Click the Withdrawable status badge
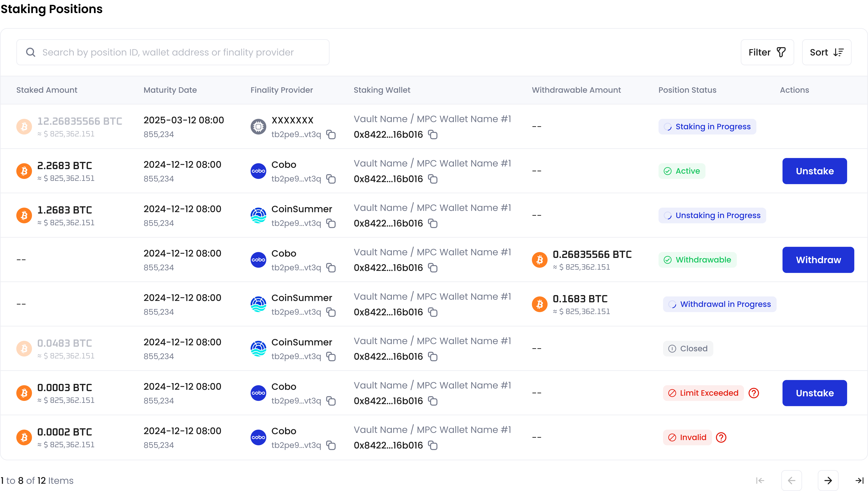Image resolution: width=868 pixels, height=491 pixels. pyautogui.click(x=697, y=260)
